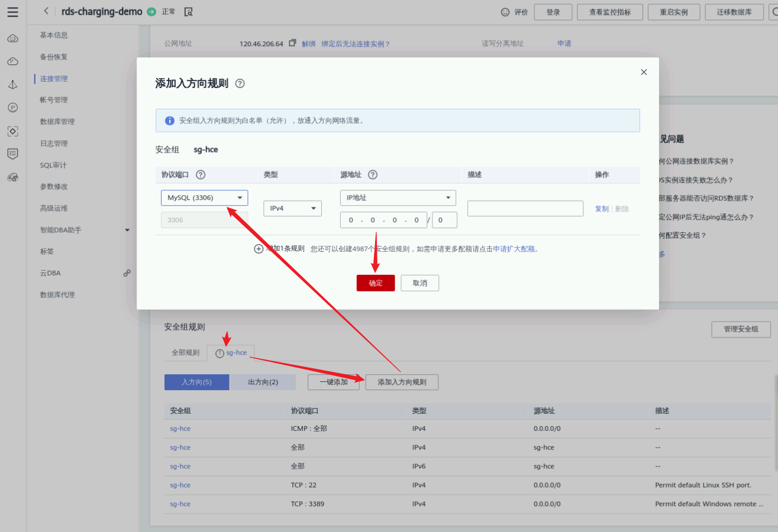Click the subnet mask field after the slash
Image resolution: width=778 pixels, height=532 pixels.
(445, 220)
